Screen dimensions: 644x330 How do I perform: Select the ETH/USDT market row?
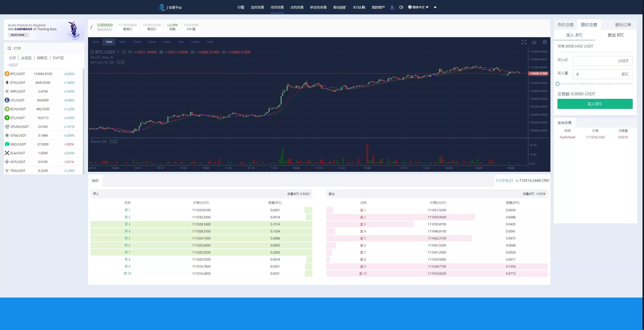[x=43, y=82]
